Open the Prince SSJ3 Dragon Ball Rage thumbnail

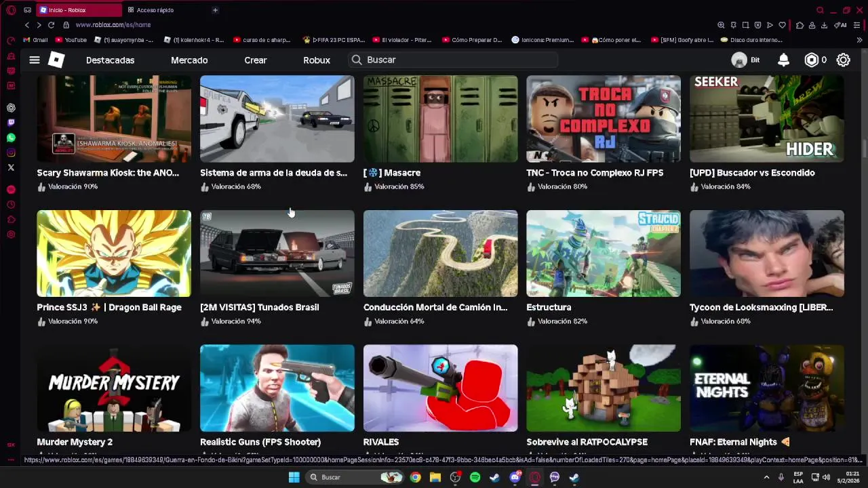coord(114,253)
